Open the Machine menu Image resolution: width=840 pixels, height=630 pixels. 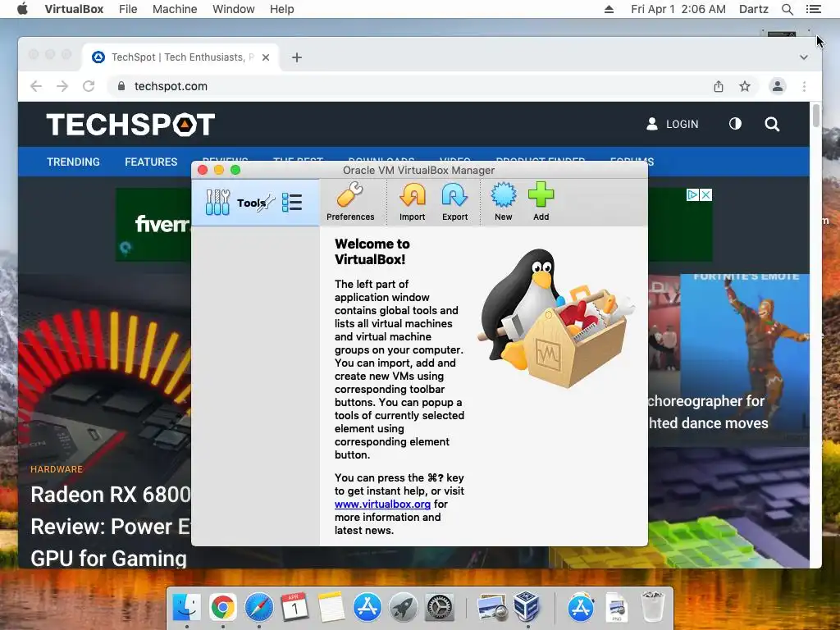[x=175, y=9]
